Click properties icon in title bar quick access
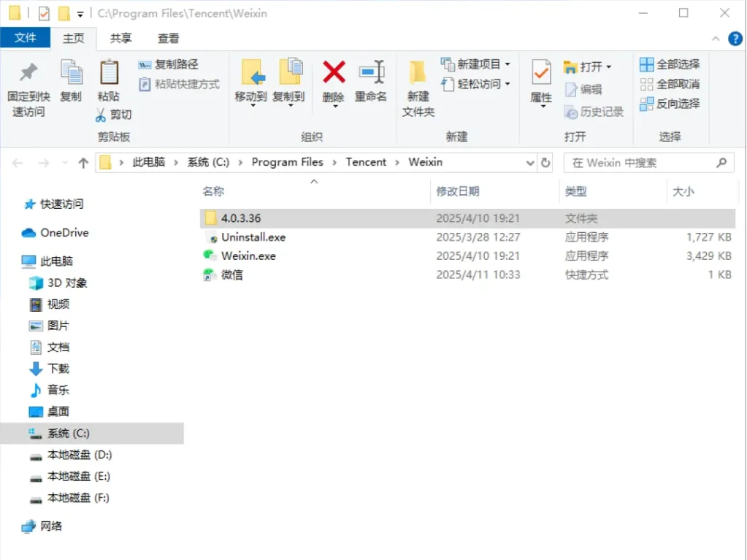 click(x=44, y=13)
